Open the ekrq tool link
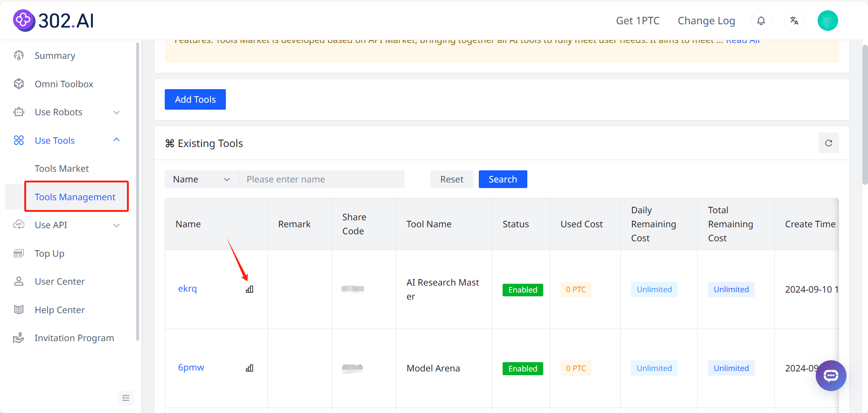Screen dimensions: 868x413 (x=188, y=289)
